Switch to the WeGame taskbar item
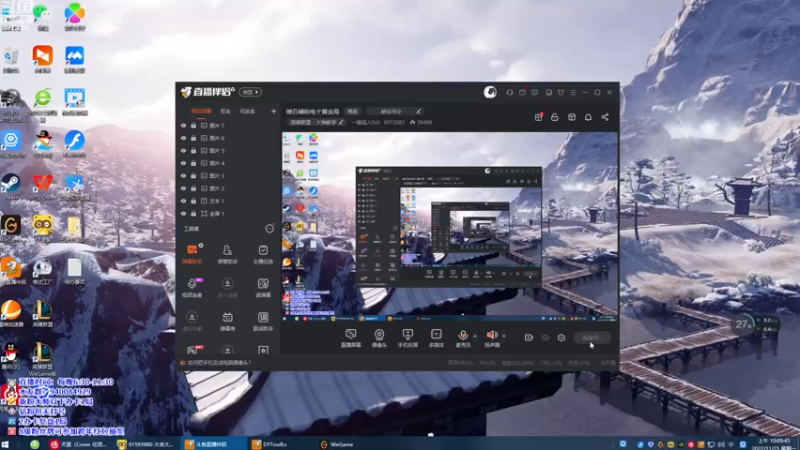800x450 pixels. 337,444
